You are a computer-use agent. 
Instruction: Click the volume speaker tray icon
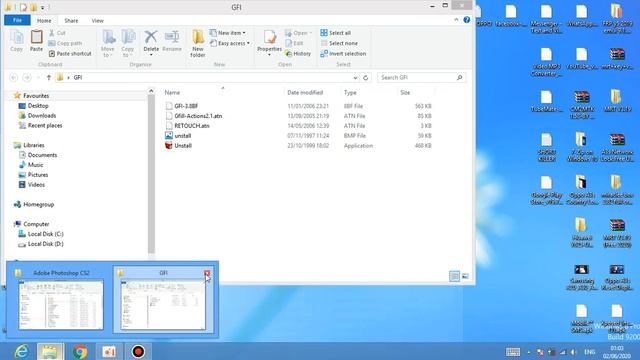coord(573,352)
